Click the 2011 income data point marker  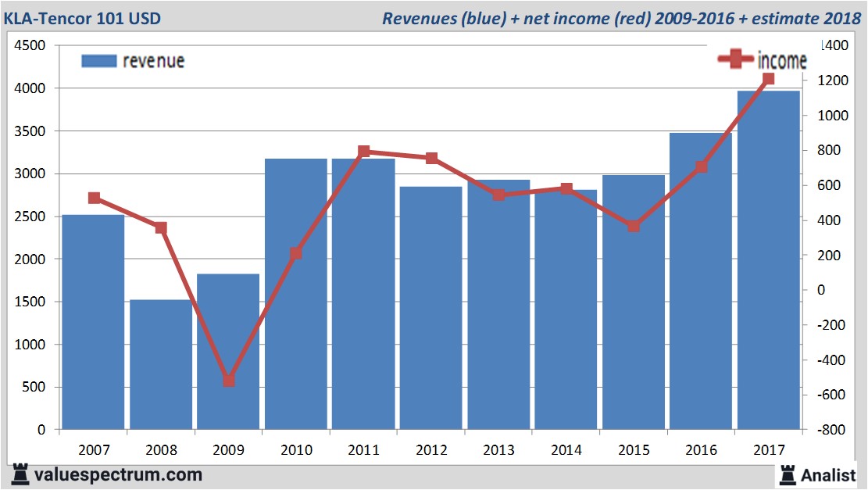(363, 152)
